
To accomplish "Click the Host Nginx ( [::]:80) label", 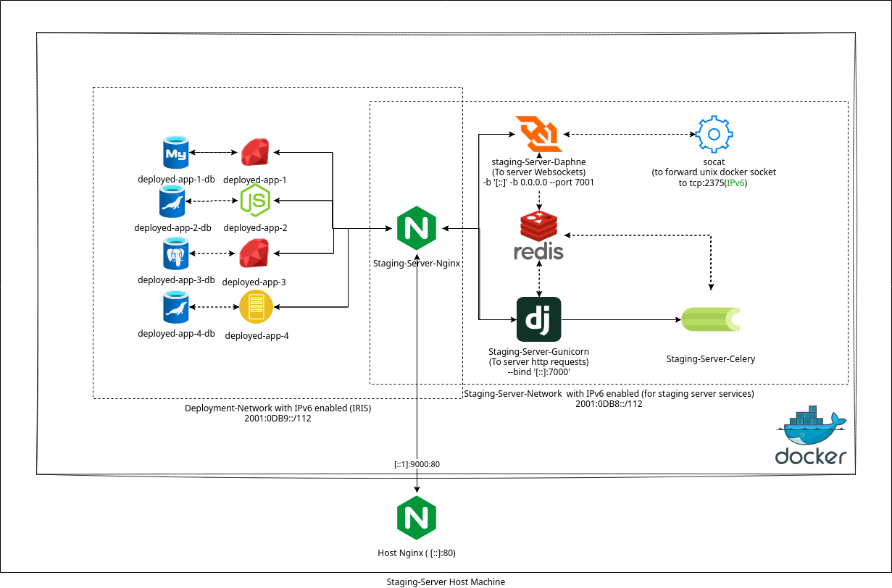I will (x=417, y=553).
